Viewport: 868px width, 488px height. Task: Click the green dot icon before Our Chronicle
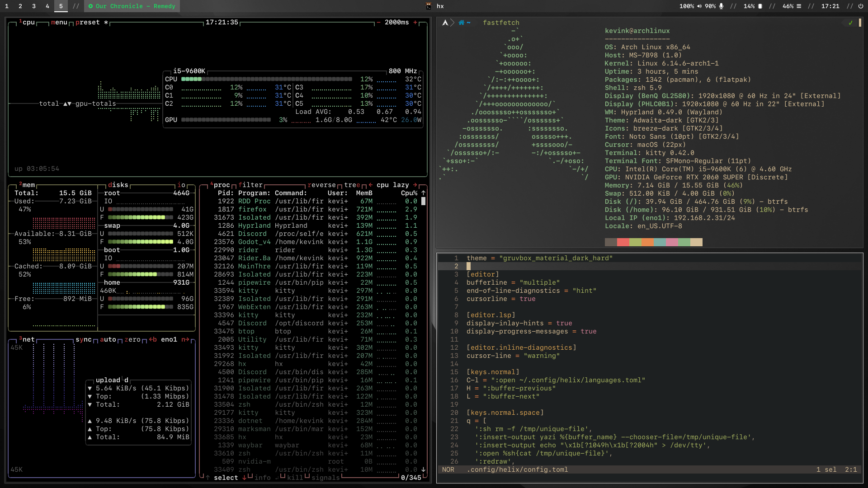point(91,6)
